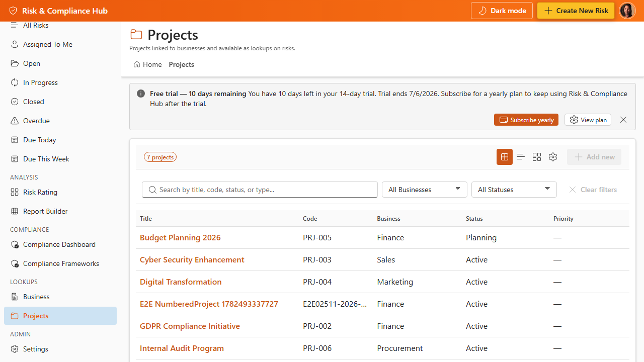Click the Planning status cell

tap(481, 237)
